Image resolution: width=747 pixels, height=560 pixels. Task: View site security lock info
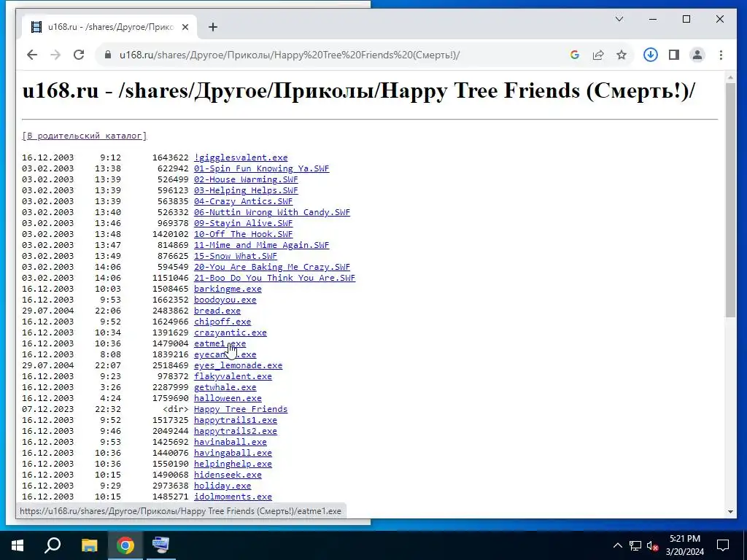pyautogui.click(x=108, y=55)
